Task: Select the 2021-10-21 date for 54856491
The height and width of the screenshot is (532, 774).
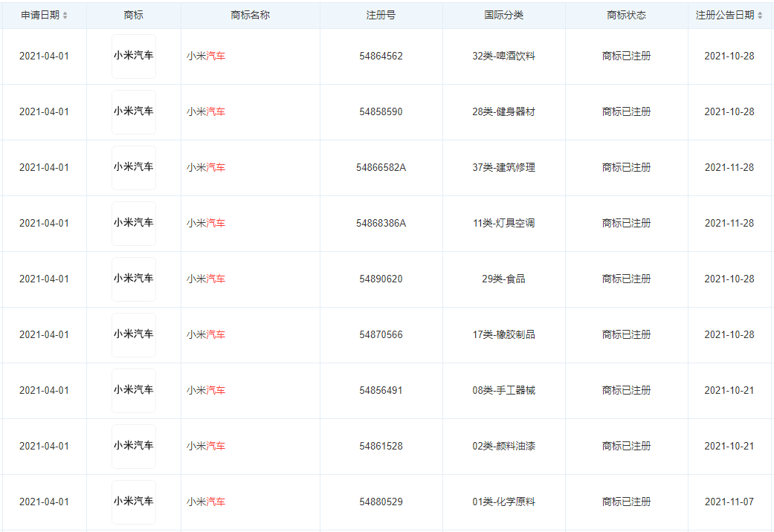Action: [x=729, y=391]
